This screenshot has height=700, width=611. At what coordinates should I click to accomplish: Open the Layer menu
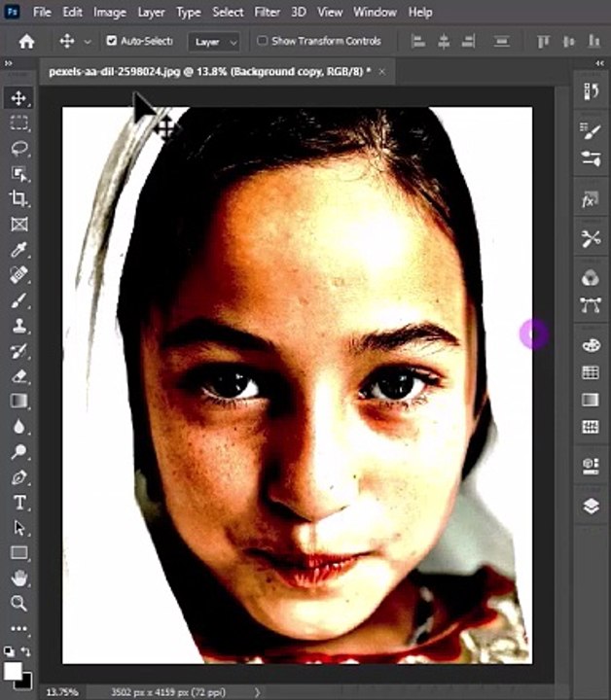(x=151, y=13)
